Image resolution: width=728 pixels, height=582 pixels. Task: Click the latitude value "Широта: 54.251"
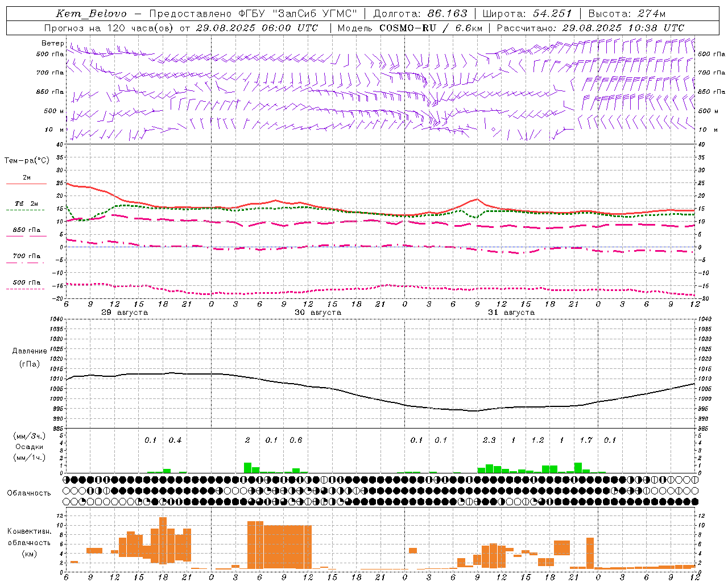pos(527,14)
